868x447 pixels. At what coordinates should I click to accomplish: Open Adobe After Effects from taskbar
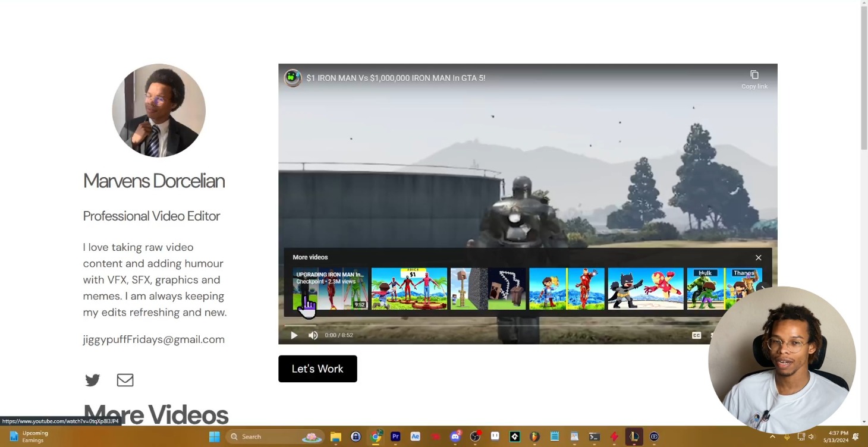[415, 436]
